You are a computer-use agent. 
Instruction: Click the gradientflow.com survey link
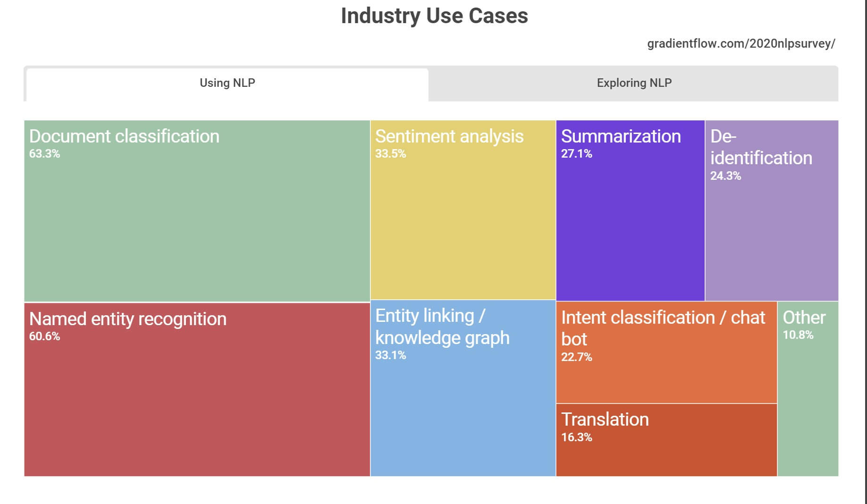tap(741, 44)
